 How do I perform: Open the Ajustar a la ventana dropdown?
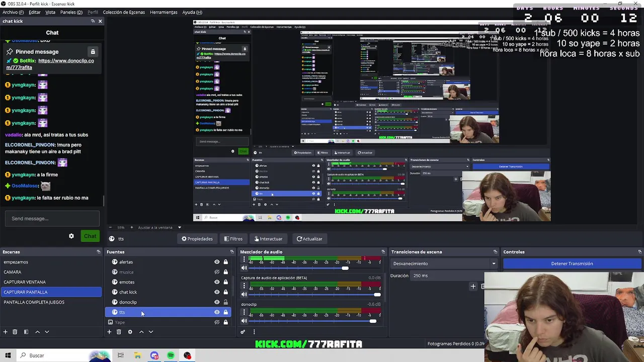[159, 227]
